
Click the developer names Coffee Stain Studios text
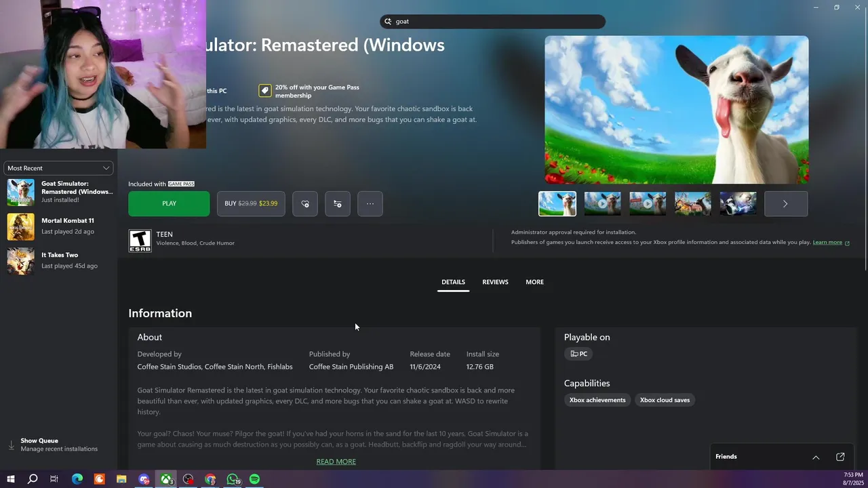[x=215, y=367]
